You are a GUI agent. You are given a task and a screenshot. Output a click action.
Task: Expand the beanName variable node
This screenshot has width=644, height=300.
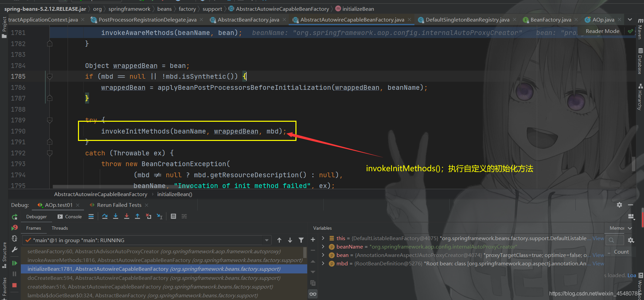tap(323, 247)
